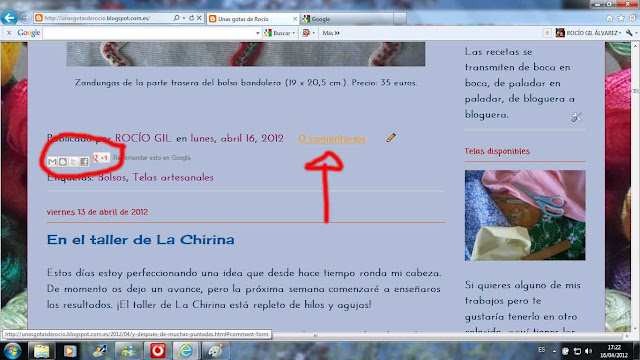Expand Google search box history dropdown
The image size is (640, 360).
[x=258, y=33]
